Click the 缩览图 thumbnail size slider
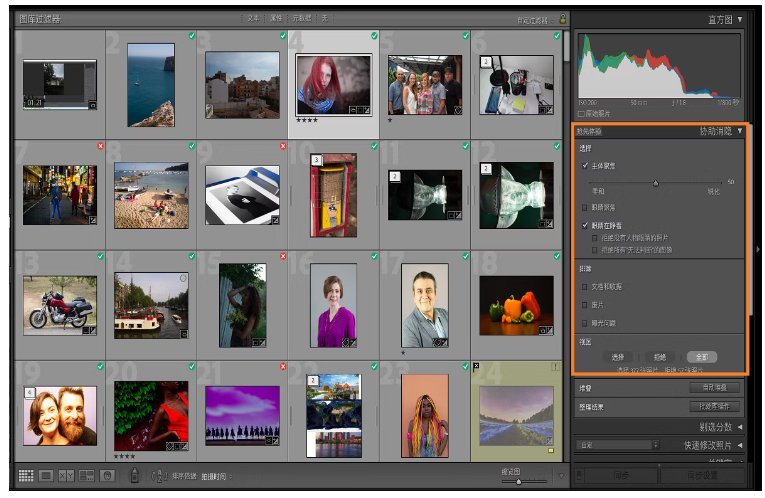 [517, 481]
